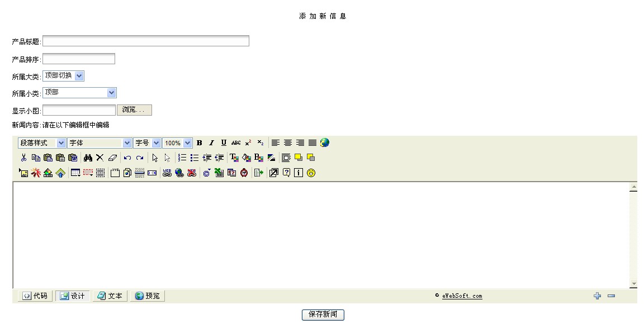Open the 字体 font dropdown

pyautogui.click(x=100, y=143)
